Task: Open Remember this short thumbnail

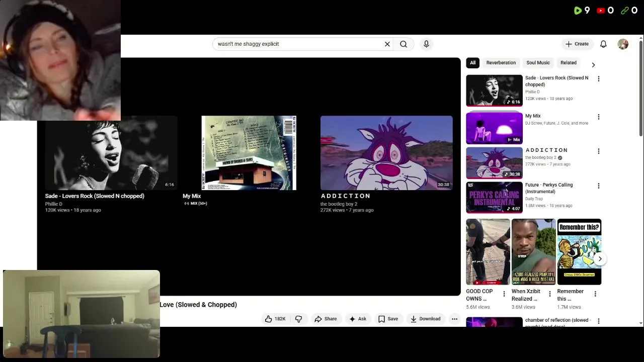Action: [579, 252]
